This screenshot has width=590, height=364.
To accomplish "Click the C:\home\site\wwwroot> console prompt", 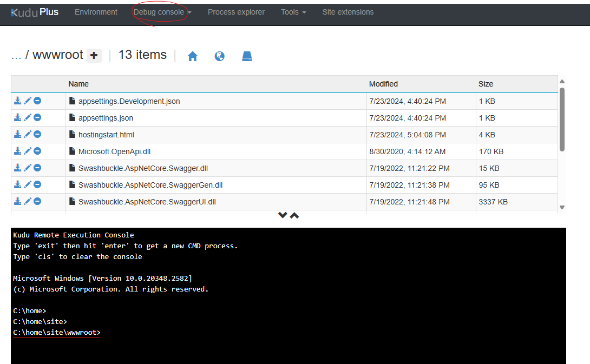I will coord(57,333).
